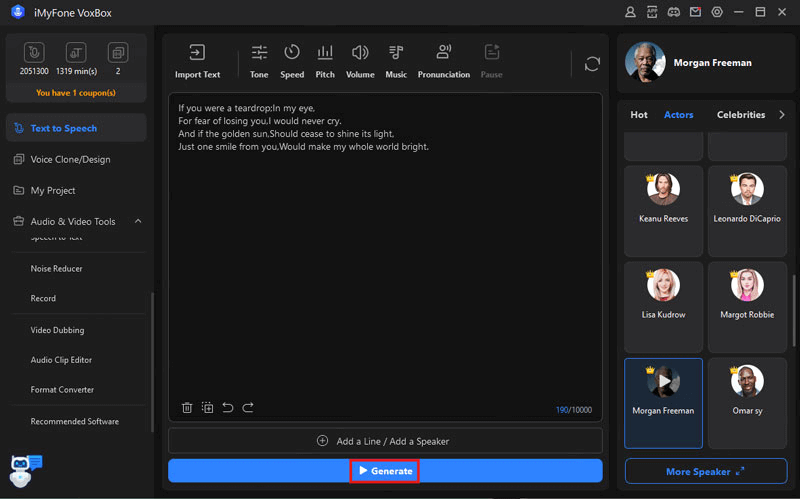Click the clone count icon showing 2
800x499 pixels.
pyautogui.click(x=118, y=53)
